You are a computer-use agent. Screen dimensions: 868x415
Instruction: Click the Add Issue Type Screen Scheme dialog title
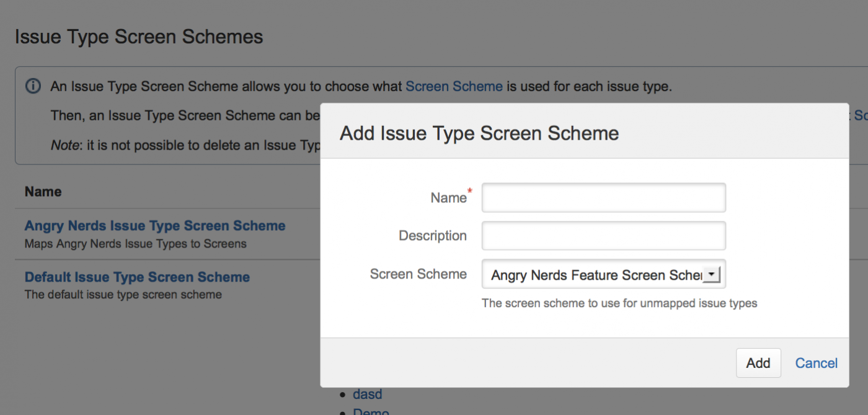tap(479, 133)
